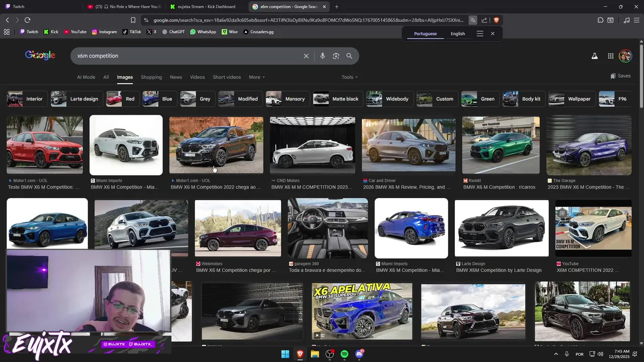The image size is (644, 362).
Task: Bookmark this page with the bookmark icon
Action: coord(133,20)
